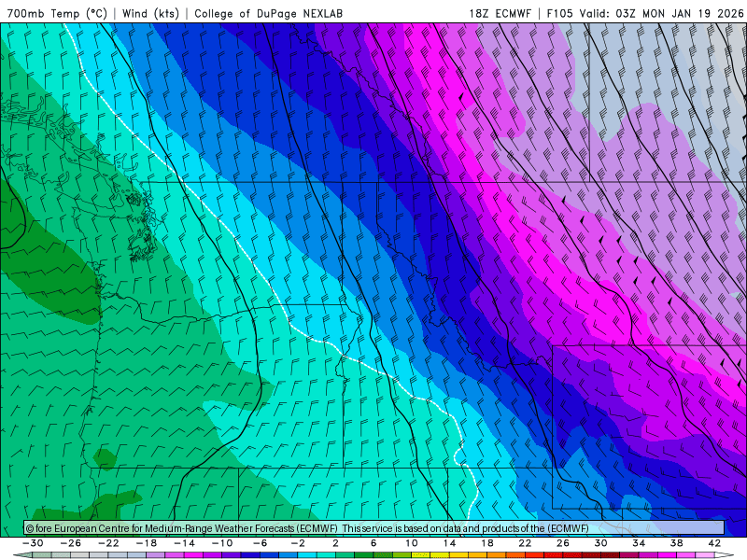Viewport: 747px width, 560px height.
Task: Select the positive '14' scale label
Action: pyautogui.click(x=449, y=543)
